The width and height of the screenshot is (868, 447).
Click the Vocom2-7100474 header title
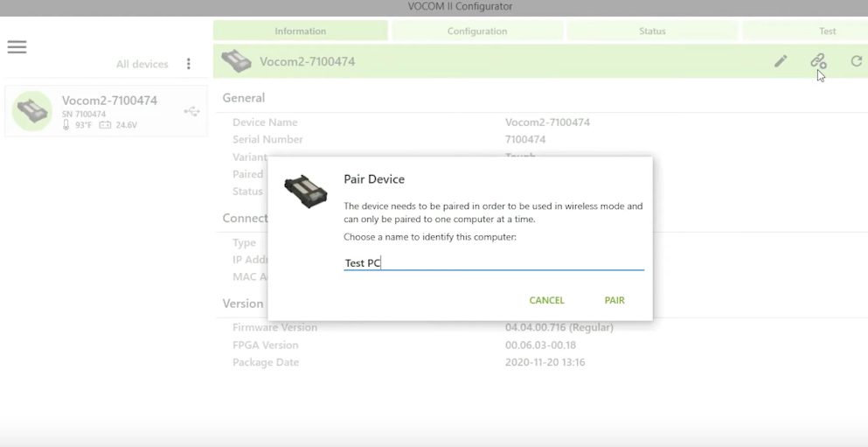tap(307, 61)
